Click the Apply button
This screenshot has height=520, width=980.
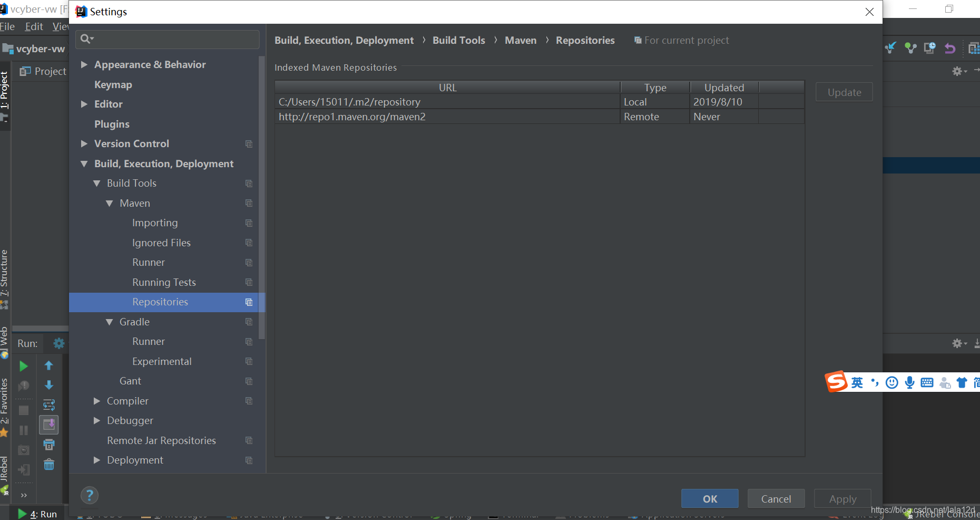click(842, 499)
